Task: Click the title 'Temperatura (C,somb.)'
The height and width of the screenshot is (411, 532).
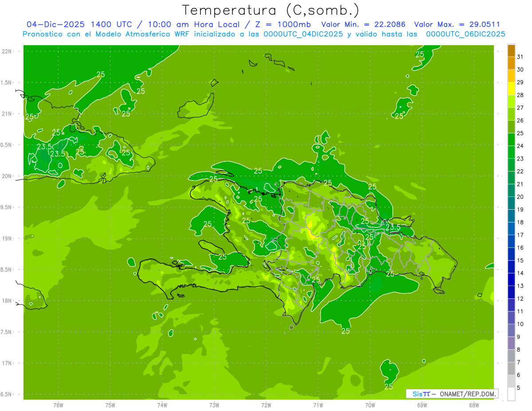Action: coord(270,10)
